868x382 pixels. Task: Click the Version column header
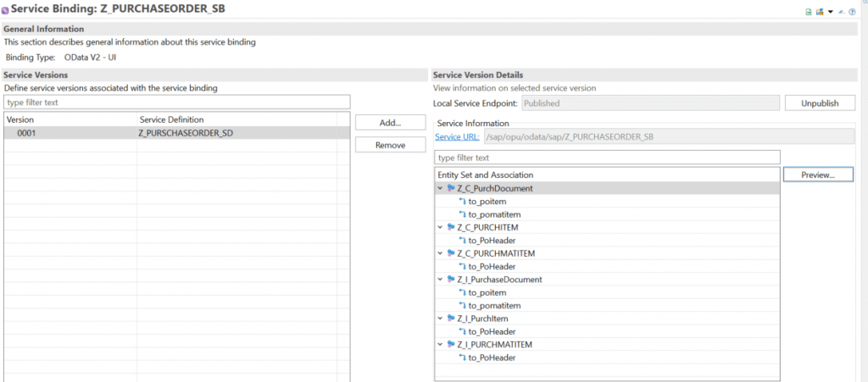tap(70, 119)
